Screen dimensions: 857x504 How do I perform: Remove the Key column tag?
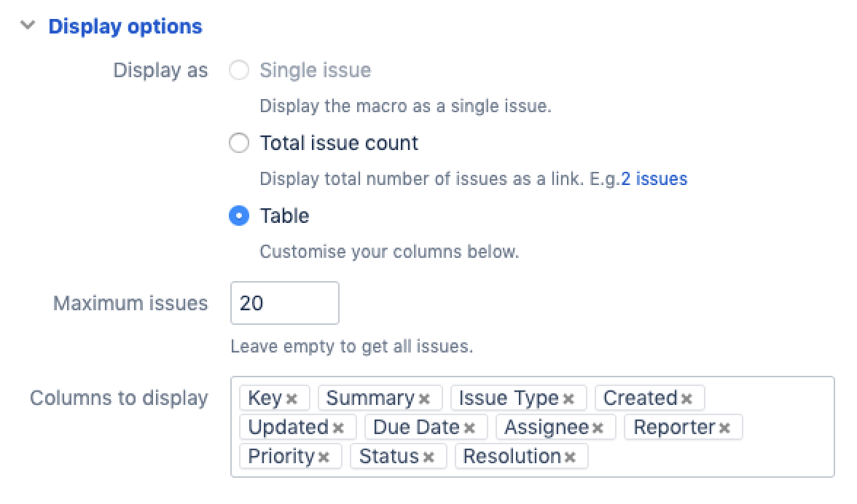(x=291, y=399)
